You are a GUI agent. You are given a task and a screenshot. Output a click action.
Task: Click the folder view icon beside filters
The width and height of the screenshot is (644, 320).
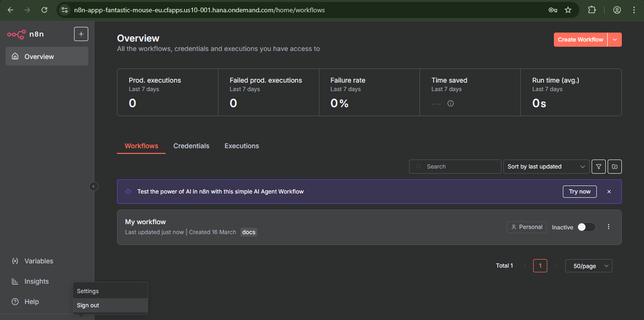(614, 166)
